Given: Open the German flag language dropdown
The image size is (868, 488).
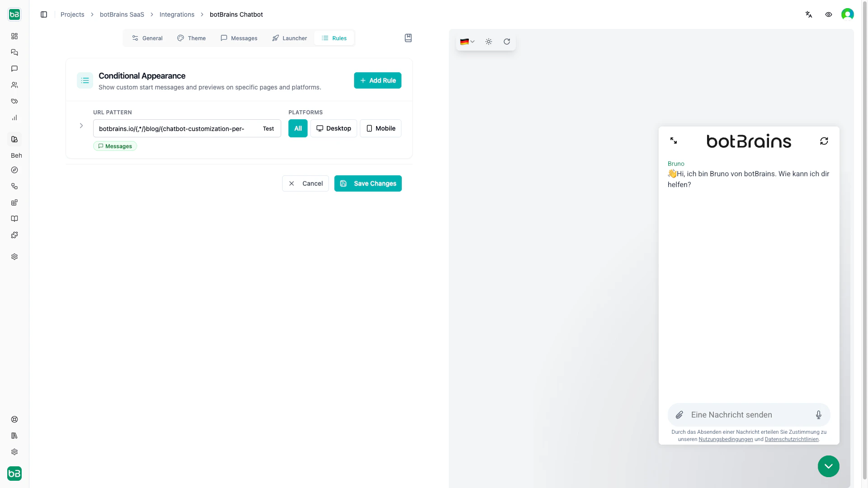Looking at the screenshot, I should [x=467, y=42].
